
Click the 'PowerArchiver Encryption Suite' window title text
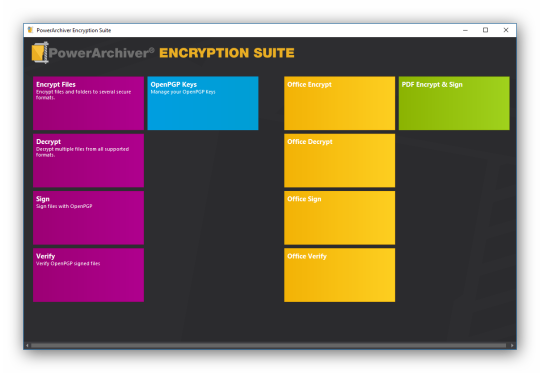[74, 30]
